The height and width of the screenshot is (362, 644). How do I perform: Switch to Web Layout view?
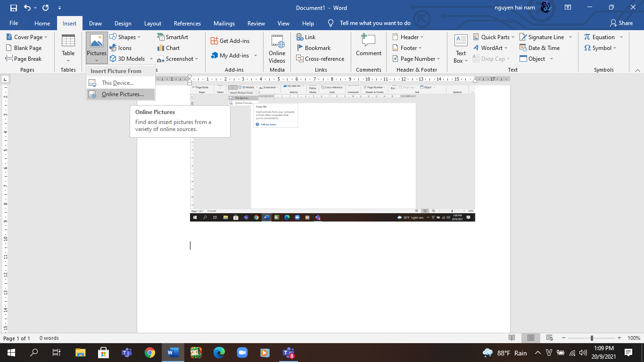coord(549,338)
